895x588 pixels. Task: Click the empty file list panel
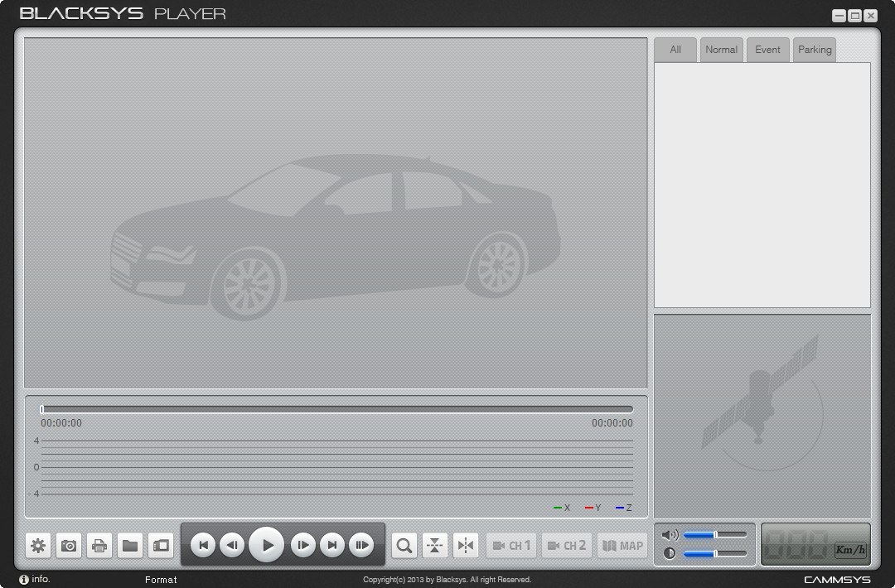pos(762,186)
